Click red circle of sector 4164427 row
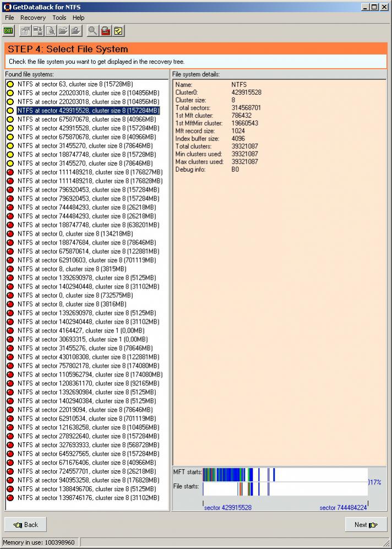Viewport: 392px width, 549px height. point(10,330)
